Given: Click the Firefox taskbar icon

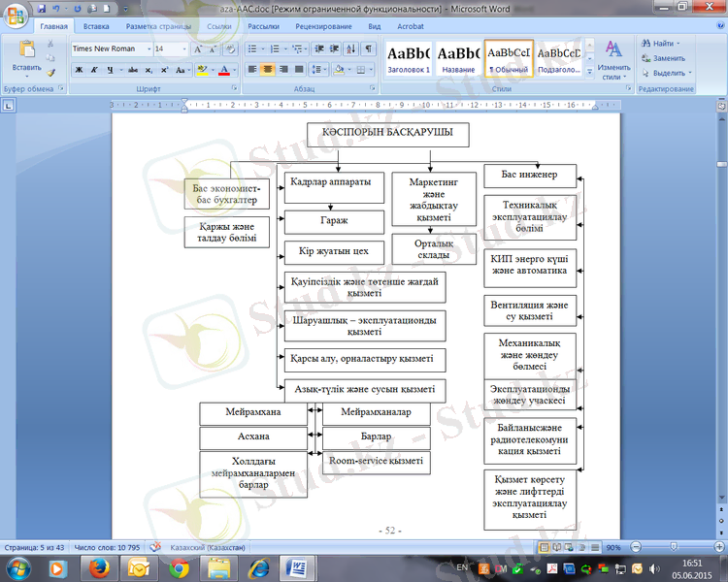Looking at the screenshot, I should pos(99,568).
